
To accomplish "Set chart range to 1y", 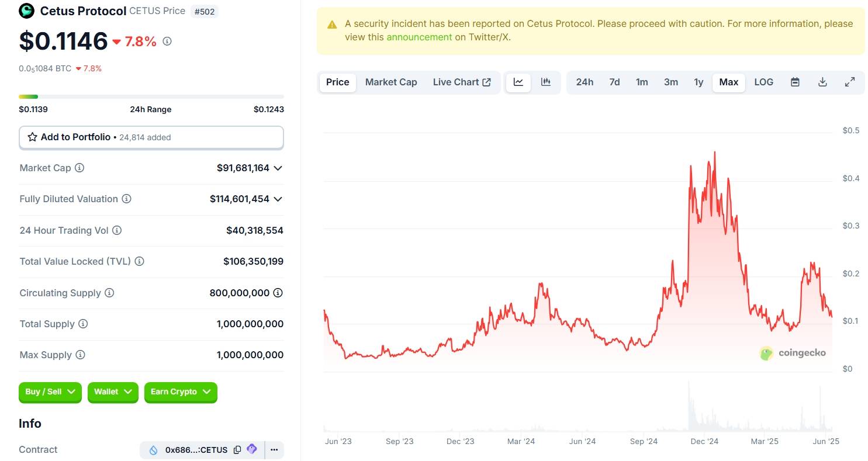I will click(x=698, y=82).
